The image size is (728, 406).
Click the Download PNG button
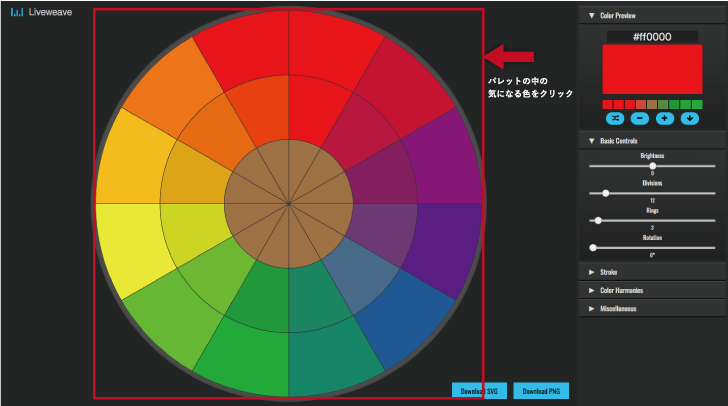point(541,391)
